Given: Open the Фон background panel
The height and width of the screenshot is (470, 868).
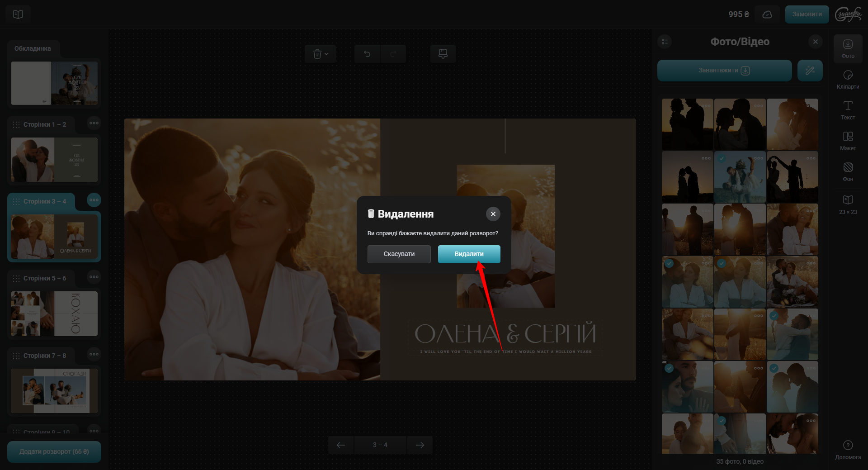Looking at the screenshot, I should click(x=848, y=171).
